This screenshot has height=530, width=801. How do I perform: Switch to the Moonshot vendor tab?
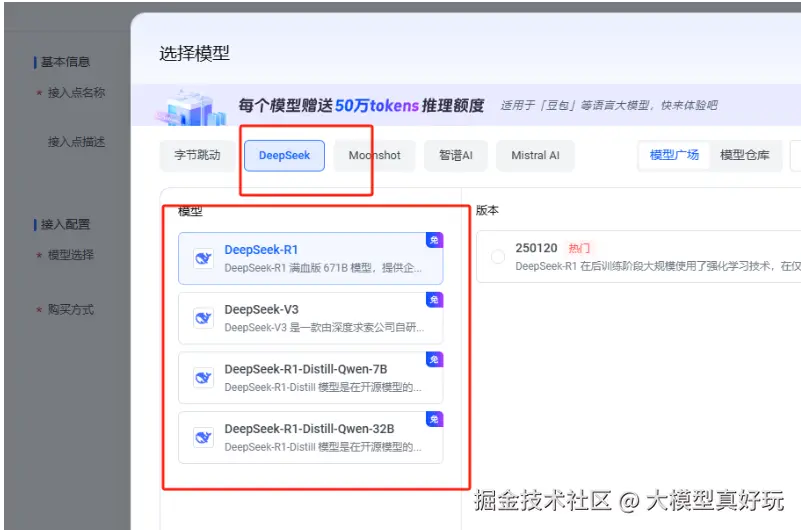374,155
